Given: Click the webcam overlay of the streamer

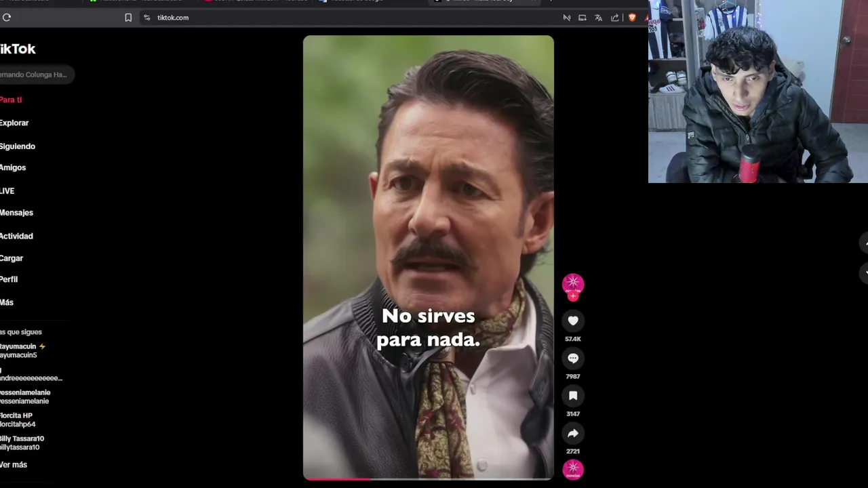Looking at the screenshot, I should point(757,91).
